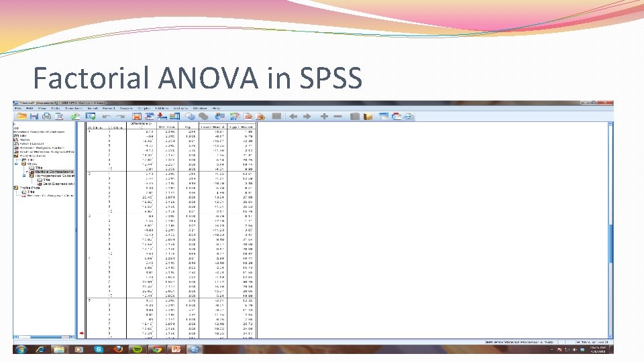Click the Undo arrow icon
The image size is (644, 362).
click(x=107, y=117)
